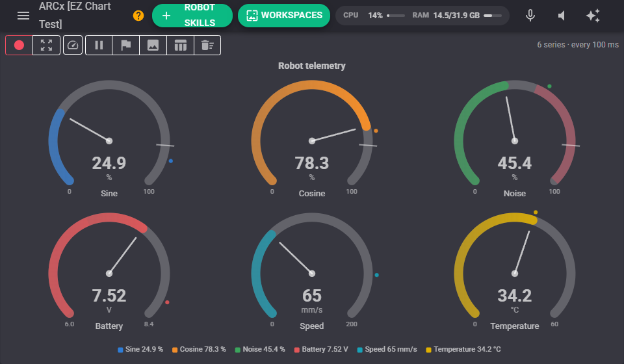Click the Speed gauge 200 maximum label
624x364 pixels.
(352, 324)
